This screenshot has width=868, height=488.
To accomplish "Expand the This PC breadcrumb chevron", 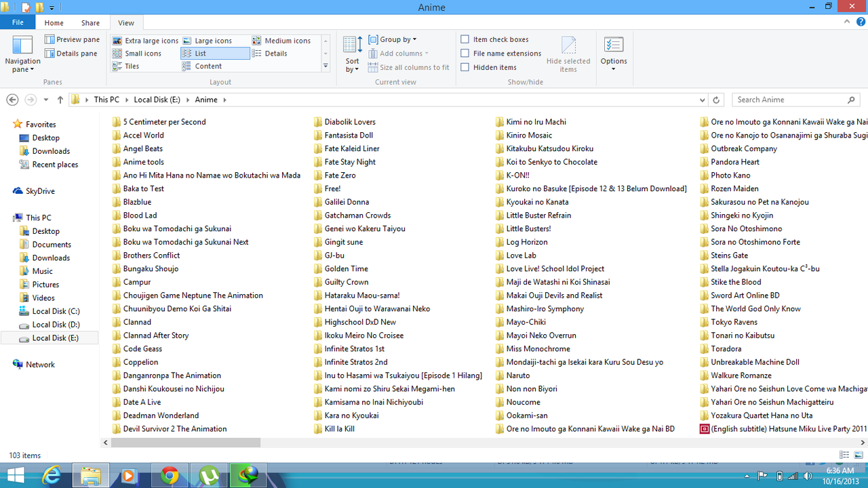I will point(126,100).
